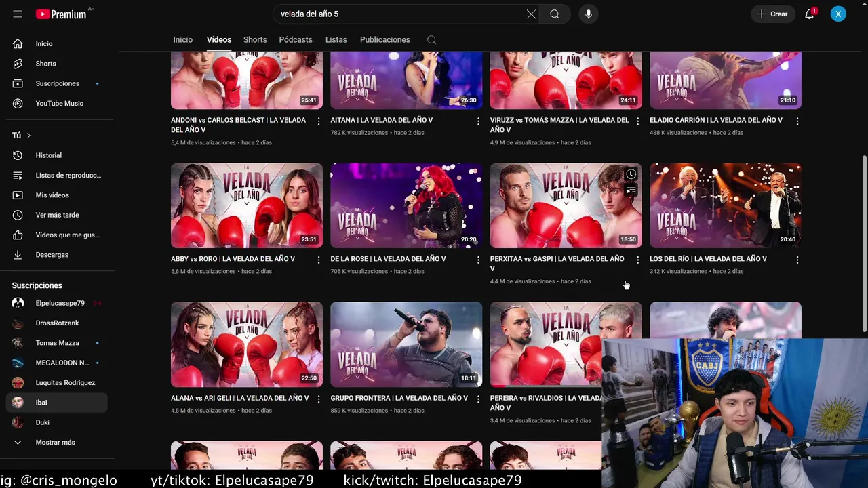Open Elpelucasape79 subscription channel
Viewport: 868px width, 488px height.
(x=57, y=303)
